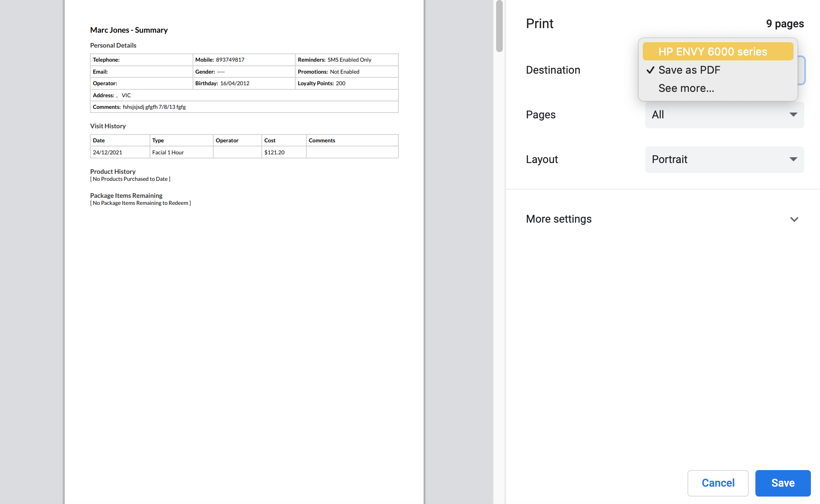Open the Layout dropdown set to Portrait
Screen dimensions: 820x504
coord(724,159)
